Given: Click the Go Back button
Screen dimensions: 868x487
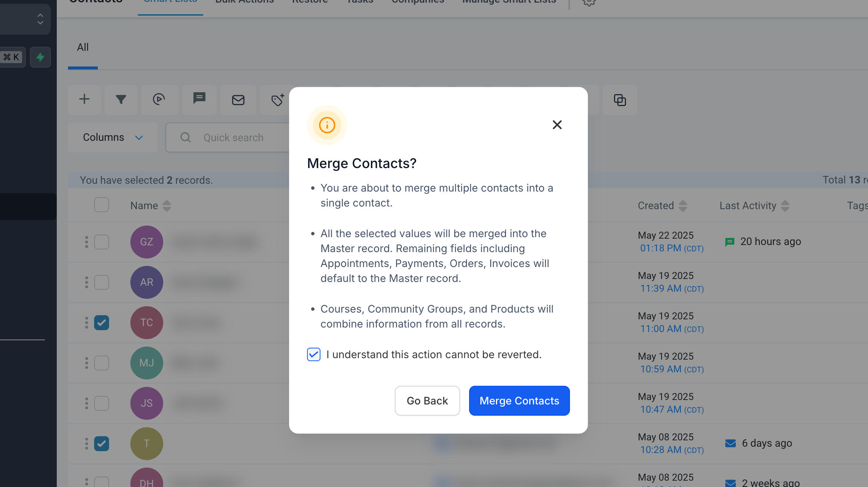Looking at the screenshot, I should pyautogui.click(x=427, y=401).
